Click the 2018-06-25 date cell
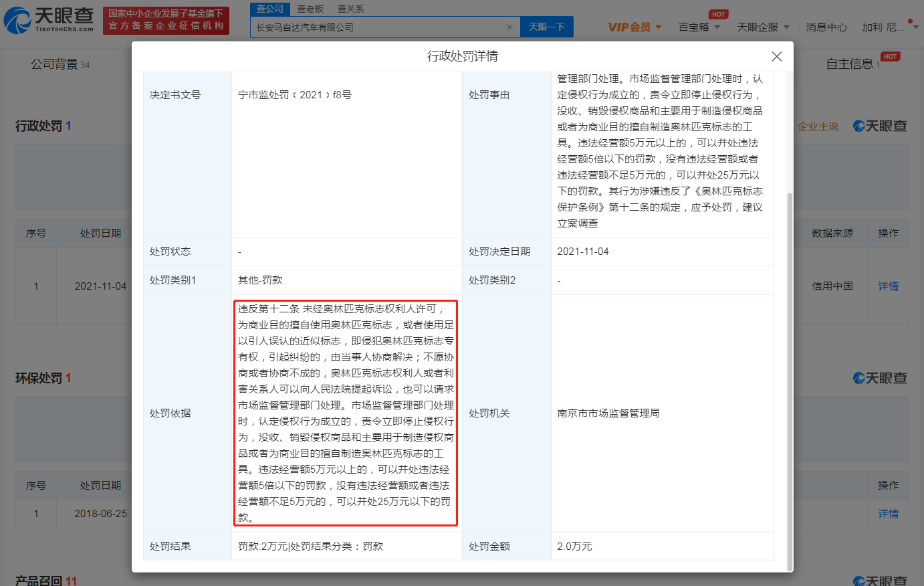 coord(100,514)
